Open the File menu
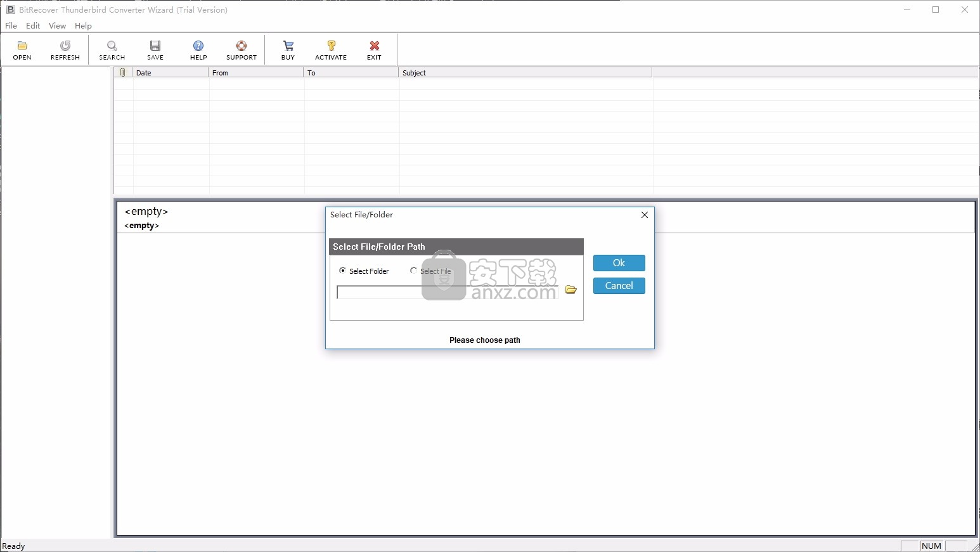This screenshot has height=552, width=980. click(x=11, y=25)
